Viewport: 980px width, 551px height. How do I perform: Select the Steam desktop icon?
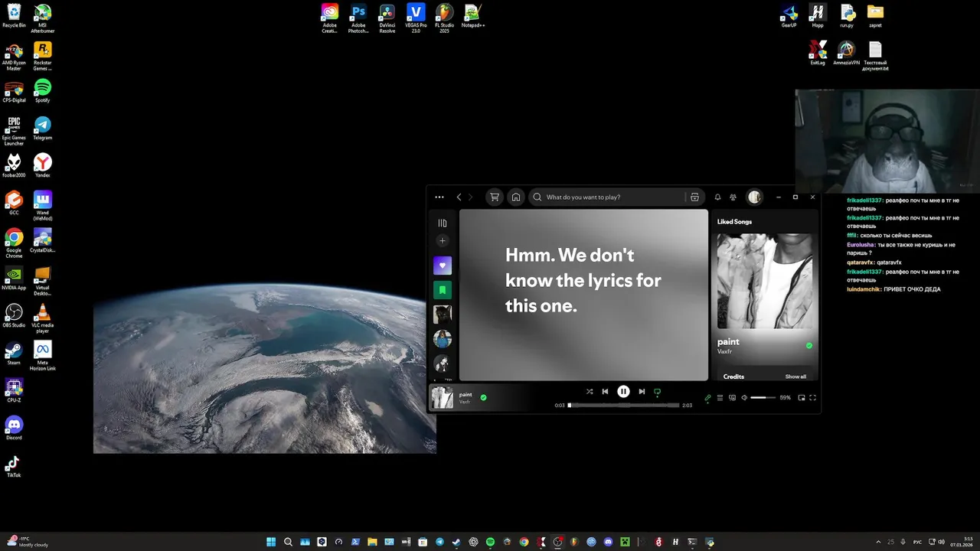point(14,354)
